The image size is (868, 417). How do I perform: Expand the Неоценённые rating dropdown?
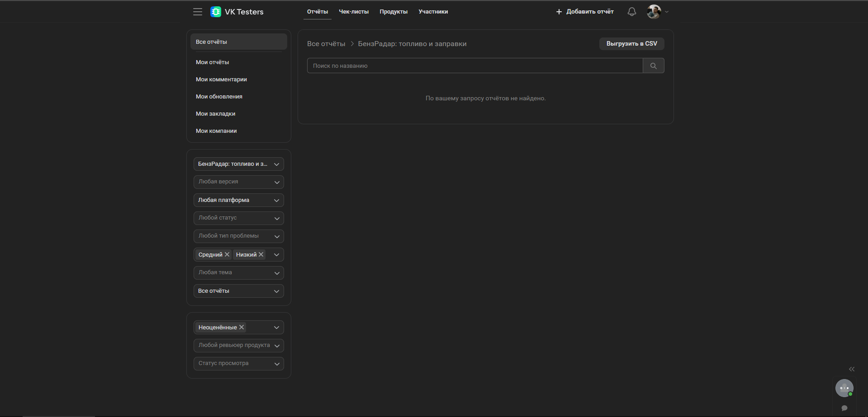coord(276,328)
